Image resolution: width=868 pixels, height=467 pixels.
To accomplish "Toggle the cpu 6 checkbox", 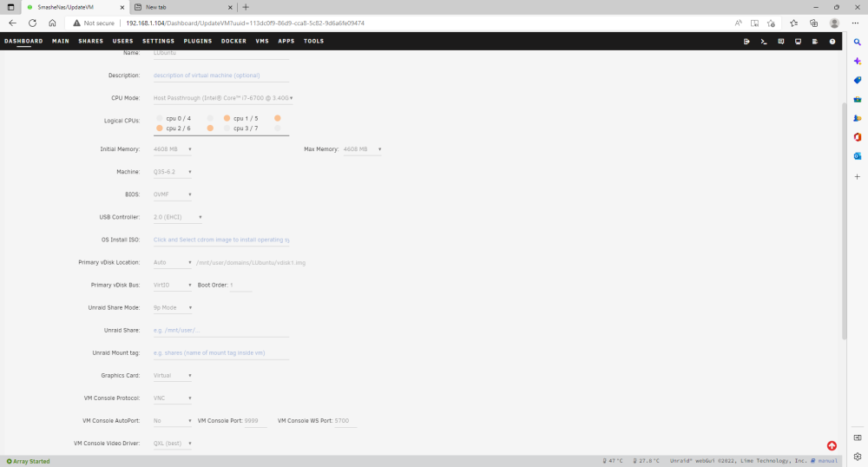I will coord(210,128).
